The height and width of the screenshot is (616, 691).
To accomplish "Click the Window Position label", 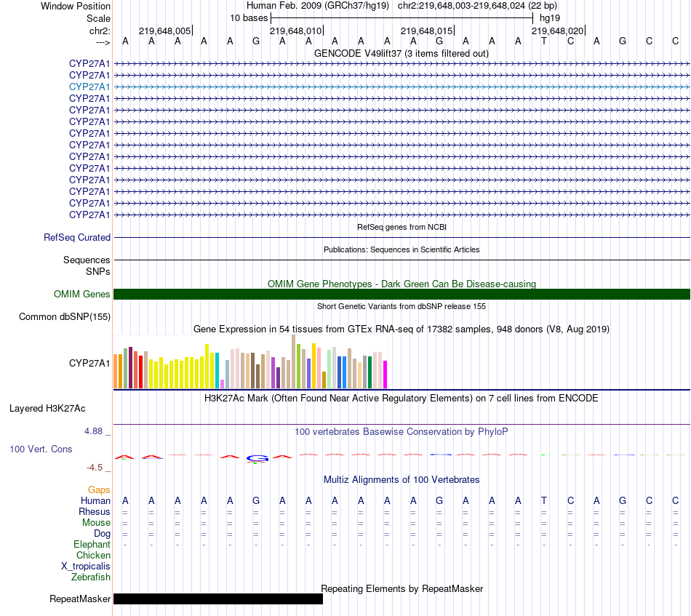I will click(x=76, y=6).
